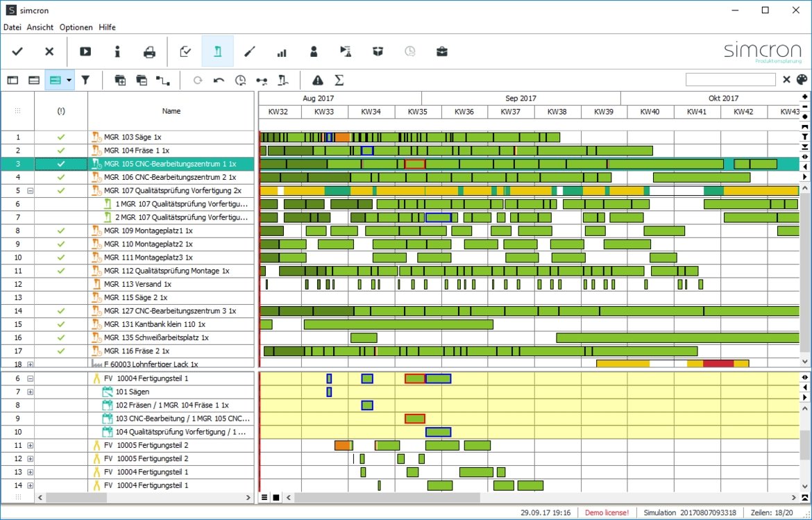812x520 pixels.
Task: Open the bar chart statistics icon
Action: pyautogui.click(x=282, y=51)
